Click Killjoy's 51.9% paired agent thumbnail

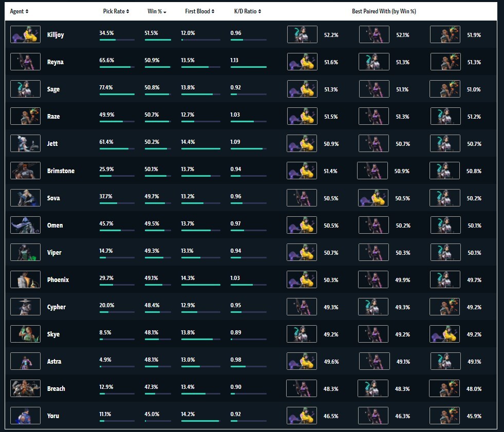(445, 34)
